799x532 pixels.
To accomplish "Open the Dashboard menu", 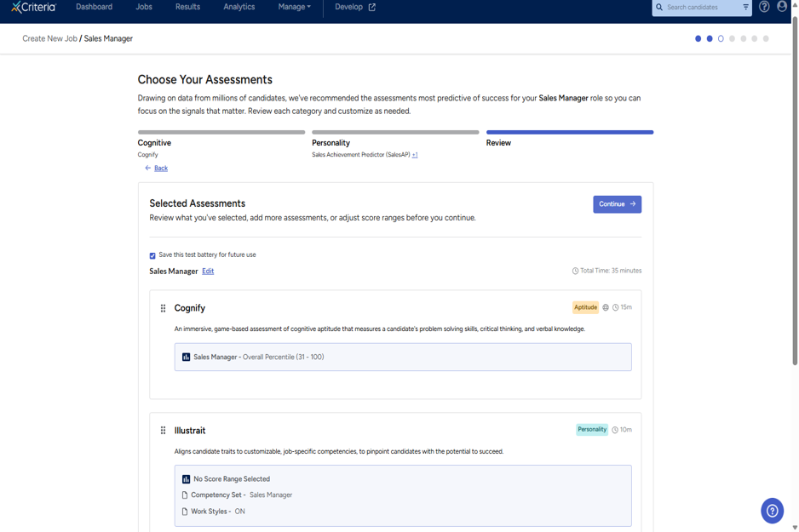I will (x=95, y=7).
